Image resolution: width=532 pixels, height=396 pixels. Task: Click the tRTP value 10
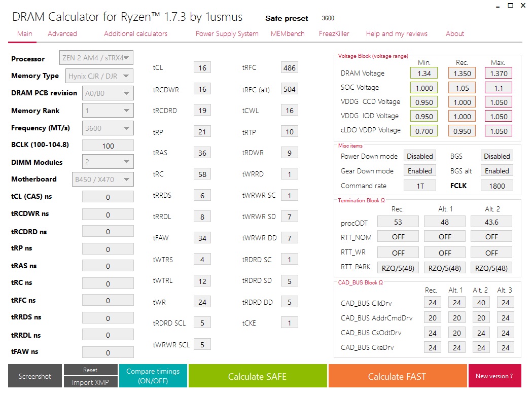point(290,131)
